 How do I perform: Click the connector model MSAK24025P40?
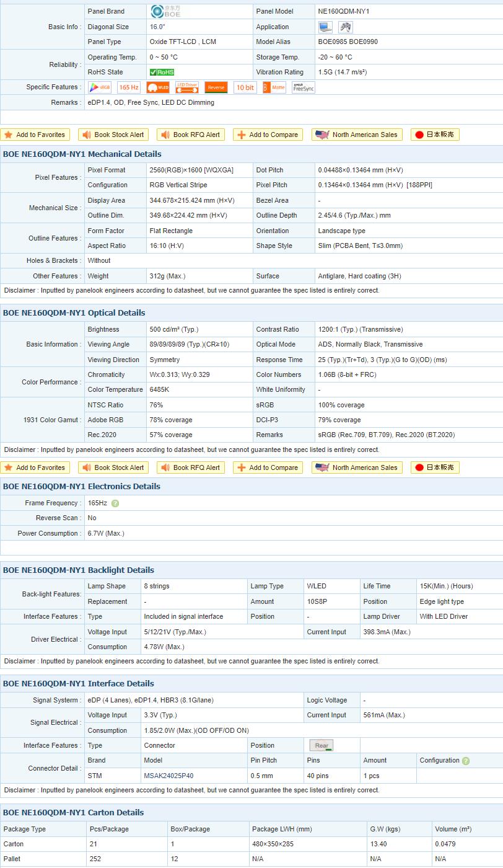tap(168, 776)
